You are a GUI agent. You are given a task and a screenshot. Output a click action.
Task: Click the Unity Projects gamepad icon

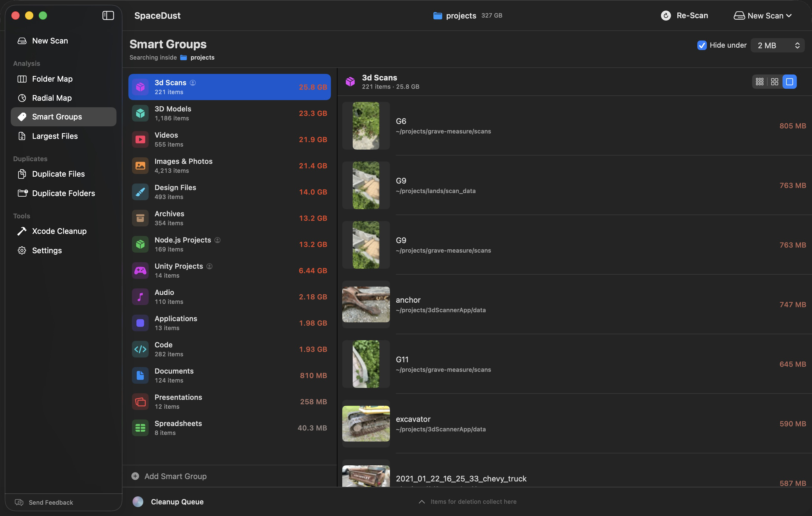pyautogui.click(x=140, y=271)
